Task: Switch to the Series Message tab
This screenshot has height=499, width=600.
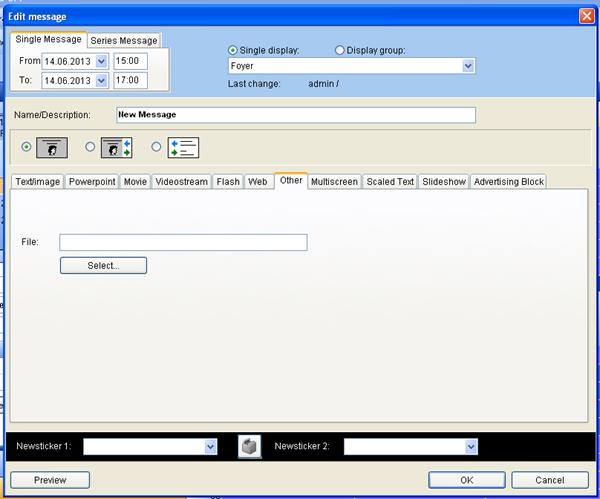Action: tap(124, 40)
